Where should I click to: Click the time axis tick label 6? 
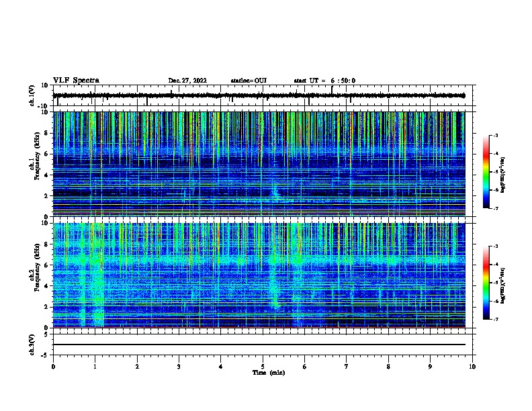[x=305, y=367]
